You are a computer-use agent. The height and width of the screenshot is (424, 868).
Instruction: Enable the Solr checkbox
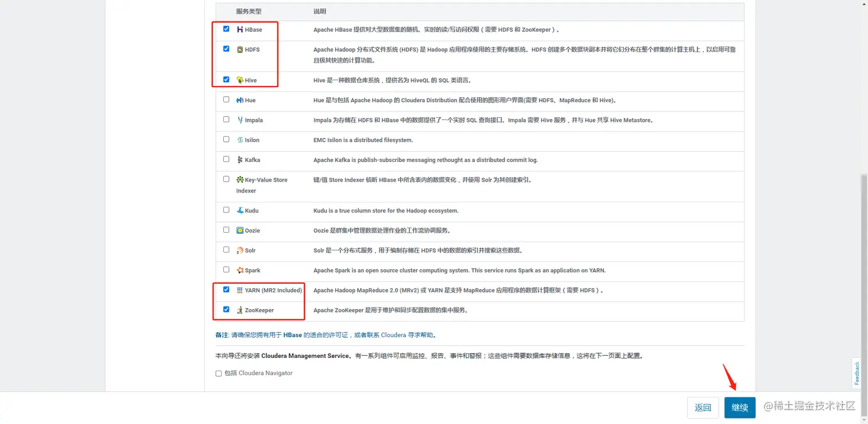[x=226, y=250]
